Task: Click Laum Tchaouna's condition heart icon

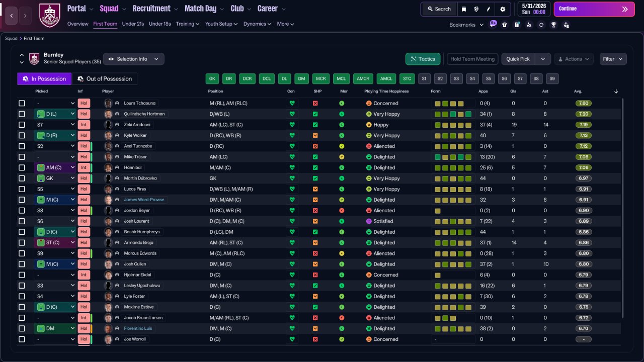Action: [291, 103]
